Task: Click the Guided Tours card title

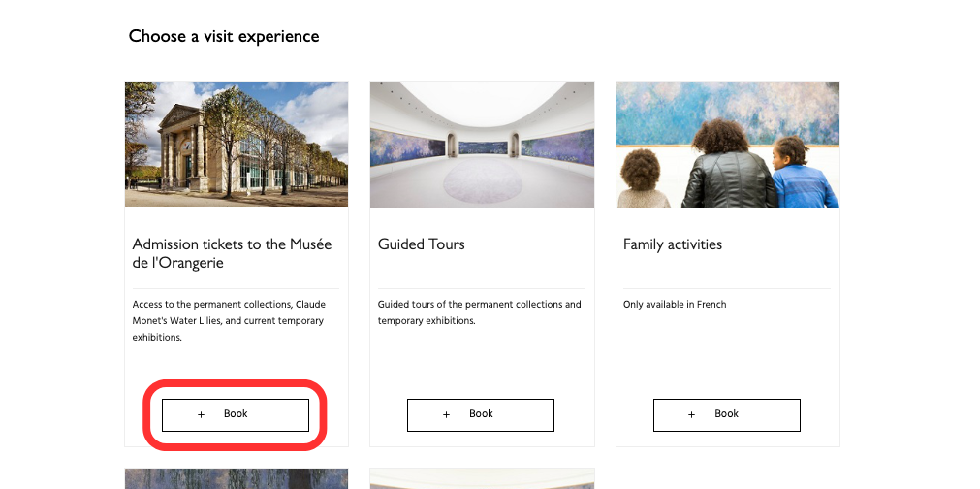Action: click(x=422, y=244)
